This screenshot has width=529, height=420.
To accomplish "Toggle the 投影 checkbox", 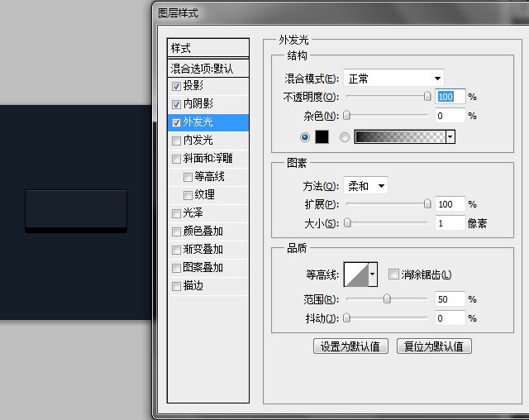I will click(x=176, y=86).
